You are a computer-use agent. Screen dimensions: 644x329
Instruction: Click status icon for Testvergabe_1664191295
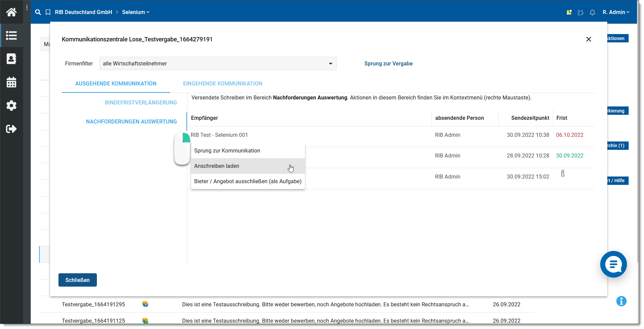coord(145,304)
